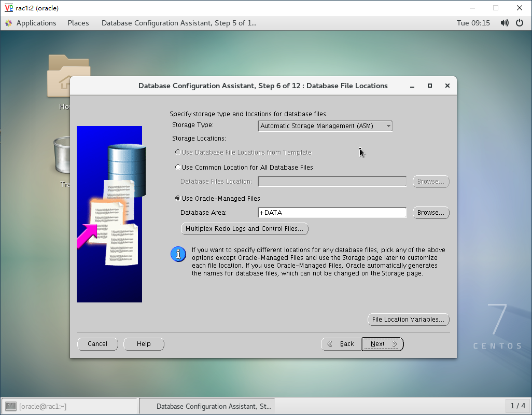Screen dimensions: 532x415
Task: Open Multiplex Redo Logs and Control Files
Action: point(245,229)
